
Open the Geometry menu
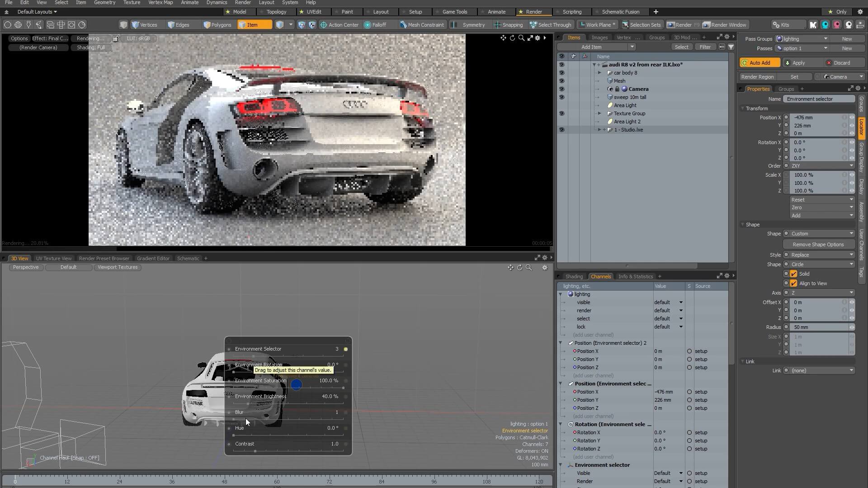click(x=104, y=3)
